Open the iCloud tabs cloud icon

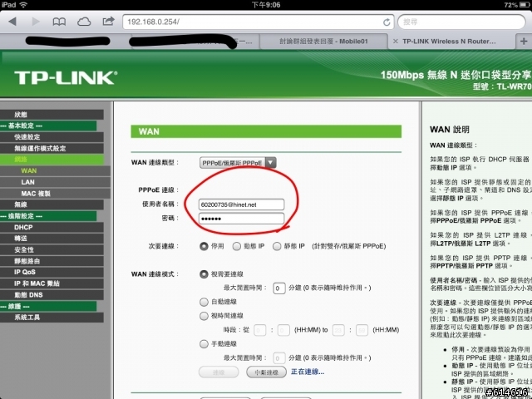[x=84, y=22]
